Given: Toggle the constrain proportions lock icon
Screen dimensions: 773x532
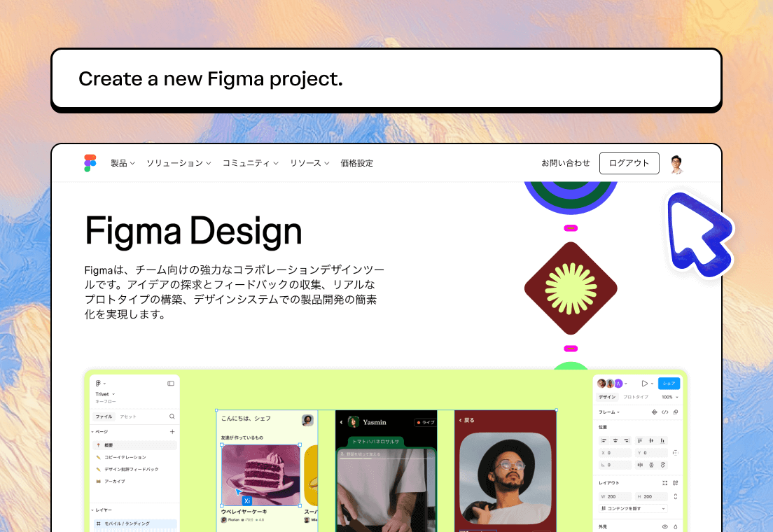Looking at the screenshot, I should (x=676, y=496).
